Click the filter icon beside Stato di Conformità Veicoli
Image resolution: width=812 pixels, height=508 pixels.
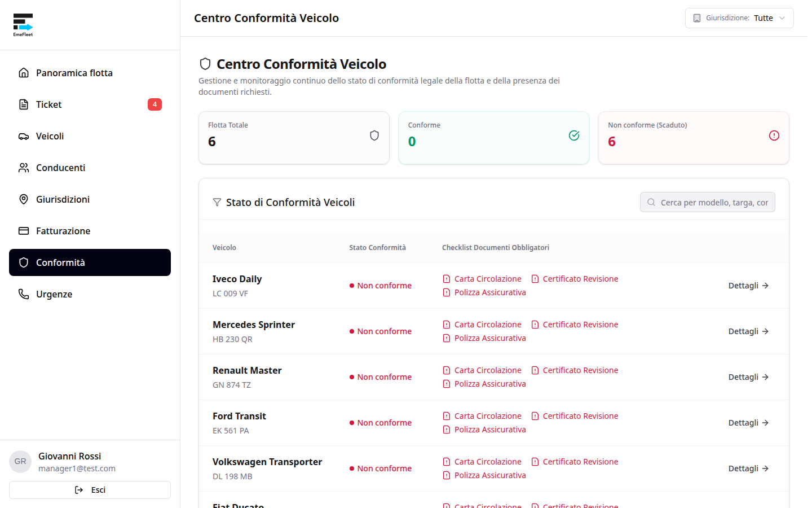coord(217,202)
